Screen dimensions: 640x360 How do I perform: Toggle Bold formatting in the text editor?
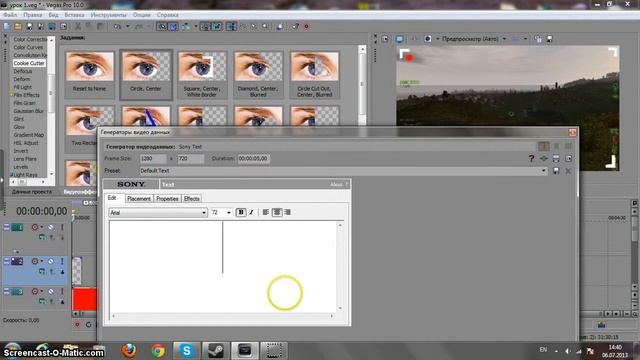241,212
